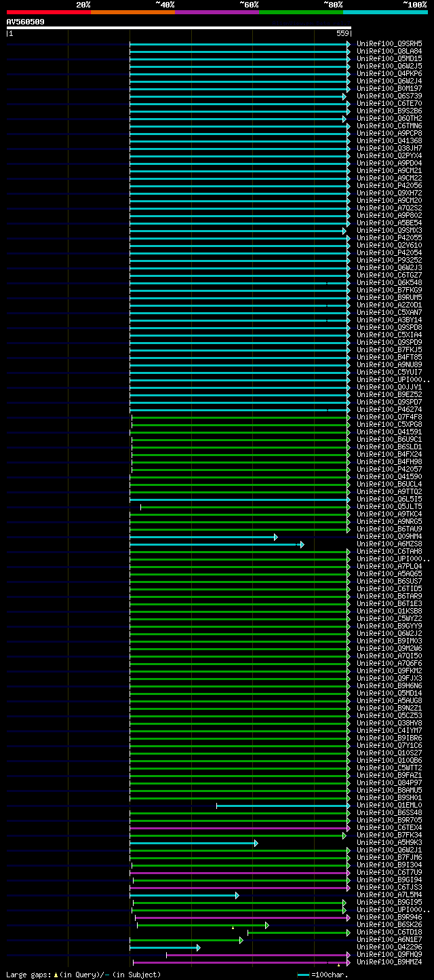Click UniRef100_Q41591 label

(x=389, y=432)
